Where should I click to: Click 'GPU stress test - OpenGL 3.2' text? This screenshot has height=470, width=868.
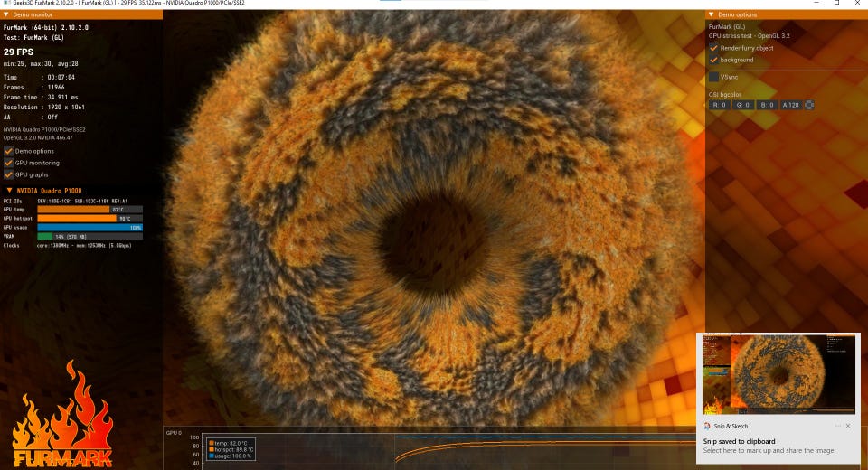pyautogui.click(x=749, y=36)
